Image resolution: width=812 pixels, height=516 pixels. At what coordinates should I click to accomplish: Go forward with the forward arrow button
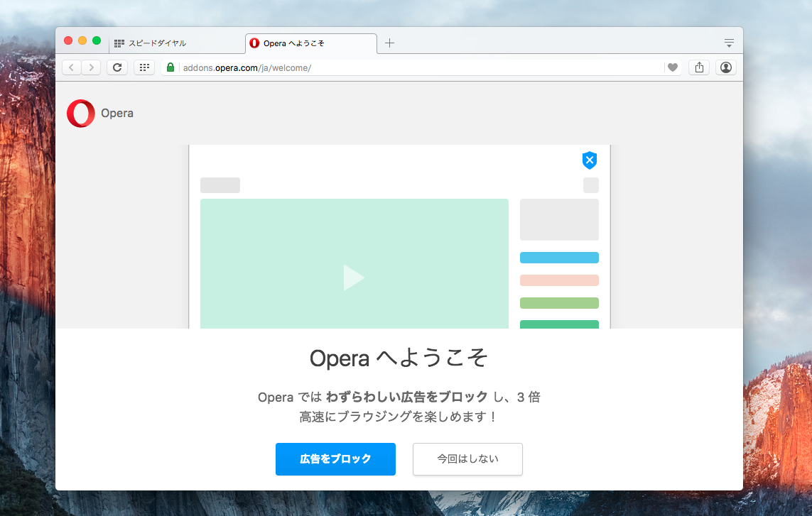click(91, 67)
